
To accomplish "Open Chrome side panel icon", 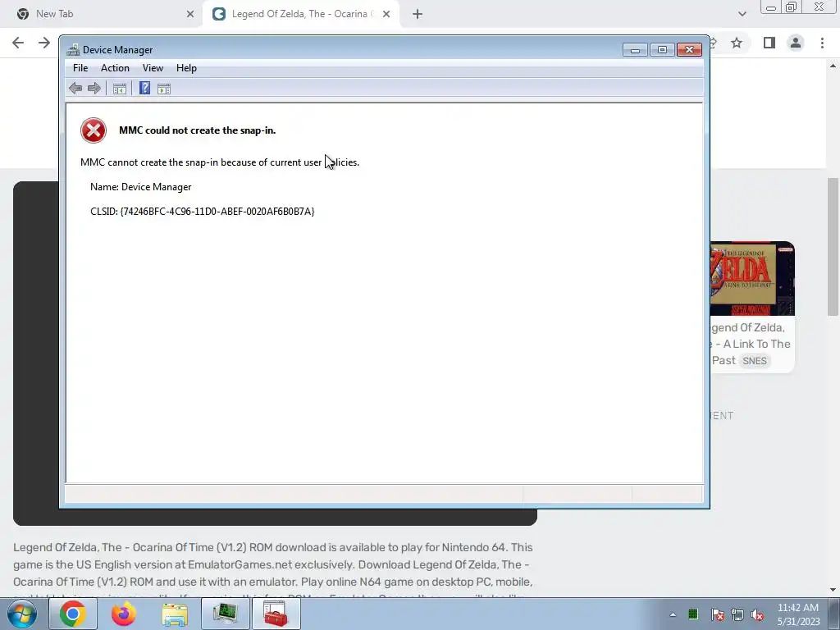I will [x=769, y=43].
